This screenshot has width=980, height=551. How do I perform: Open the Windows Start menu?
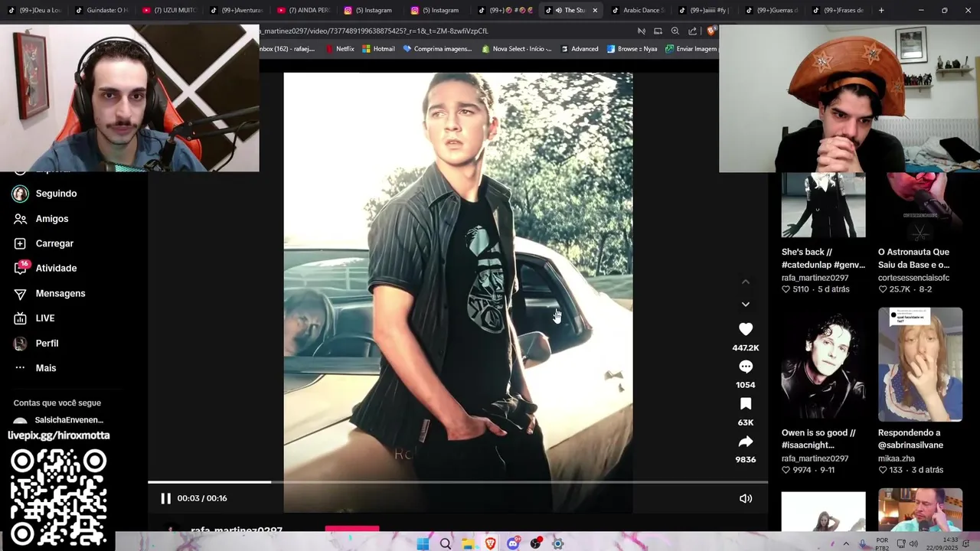click(423, 544)
